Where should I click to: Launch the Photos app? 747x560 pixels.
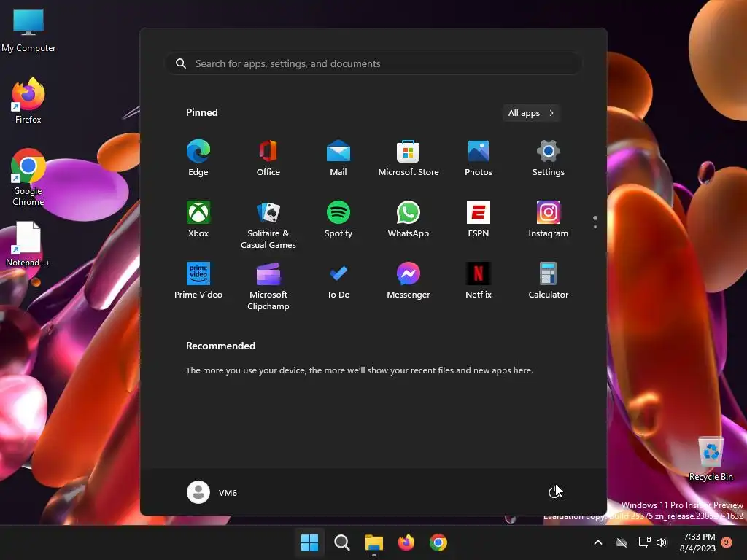479,158
